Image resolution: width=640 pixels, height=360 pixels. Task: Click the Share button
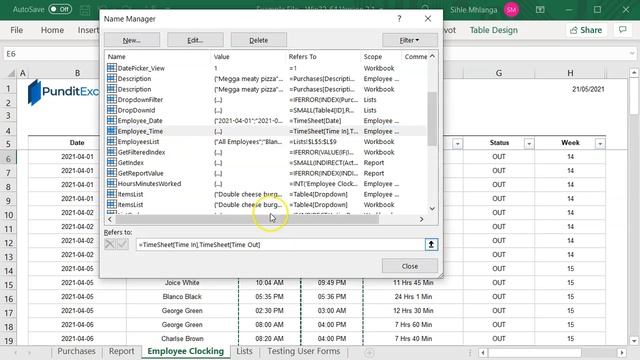(x=586, y=30)
